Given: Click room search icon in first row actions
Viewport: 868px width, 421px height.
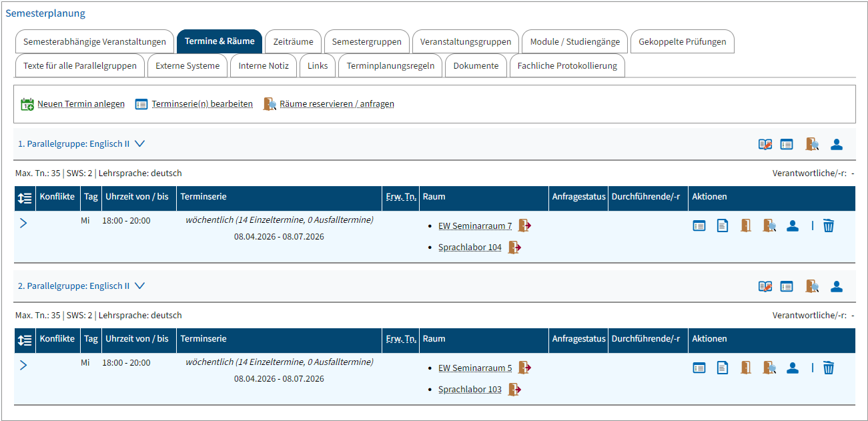Looking at the screenshot, I should (769, 226).
